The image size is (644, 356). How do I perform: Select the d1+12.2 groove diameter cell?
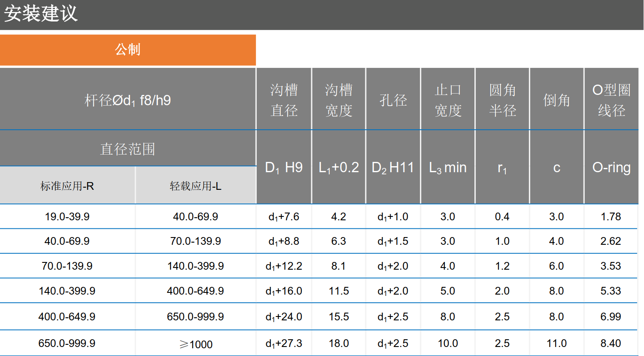point(284,266)
